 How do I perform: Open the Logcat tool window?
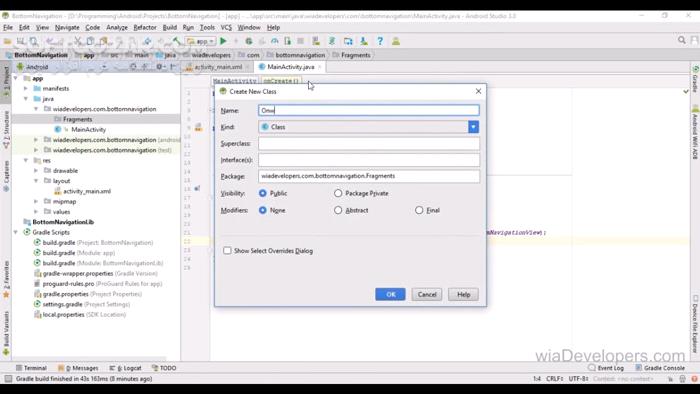pos(125,368)
